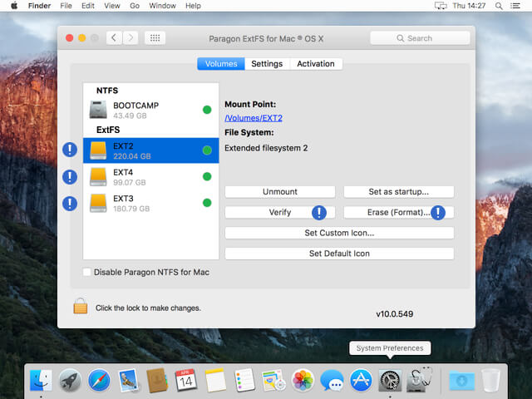
Task: Open System Preferences from the Dock
Action: click(x=390, y=380)
